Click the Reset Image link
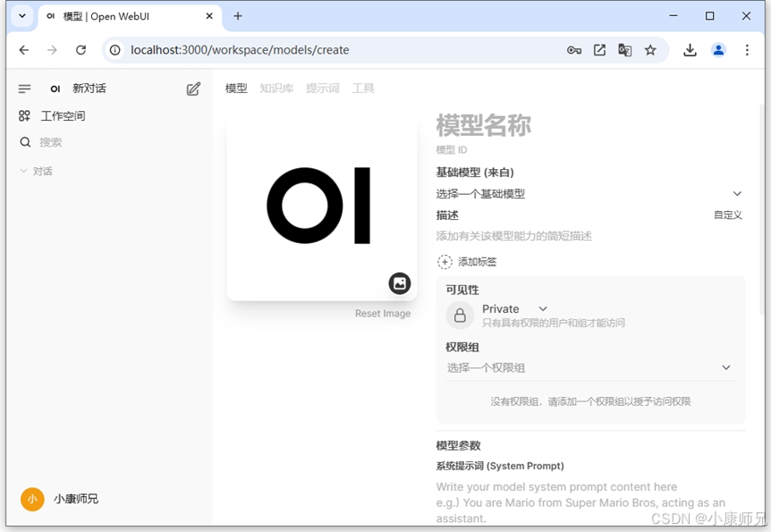The width and height of the screenshot is (771, 532). pyautogui.click(x=383, y=313)
